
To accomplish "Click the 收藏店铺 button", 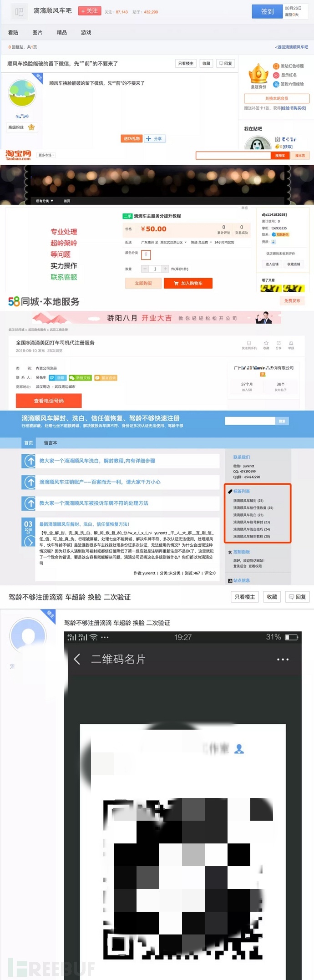I will (x=294, y=264).
